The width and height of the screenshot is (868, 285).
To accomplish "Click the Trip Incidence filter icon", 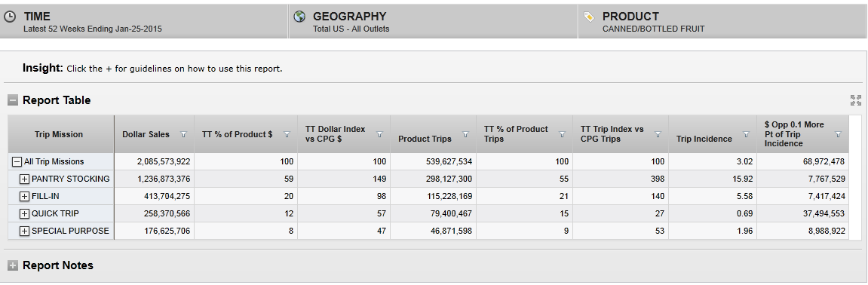I will pyautogui.click(x=747, y=134).
